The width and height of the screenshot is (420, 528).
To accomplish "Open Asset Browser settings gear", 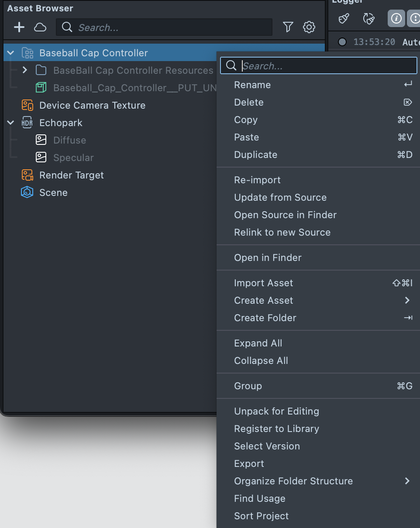I will 309,27.
